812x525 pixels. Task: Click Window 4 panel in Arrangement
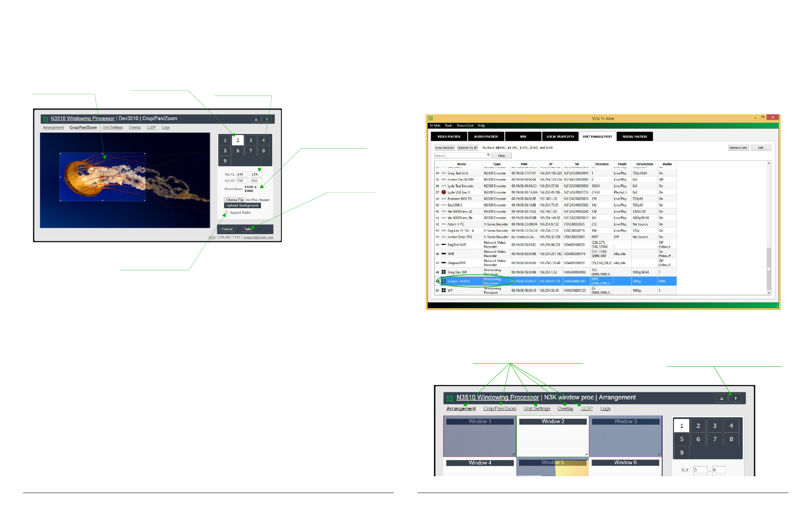(x=480, y=467)
